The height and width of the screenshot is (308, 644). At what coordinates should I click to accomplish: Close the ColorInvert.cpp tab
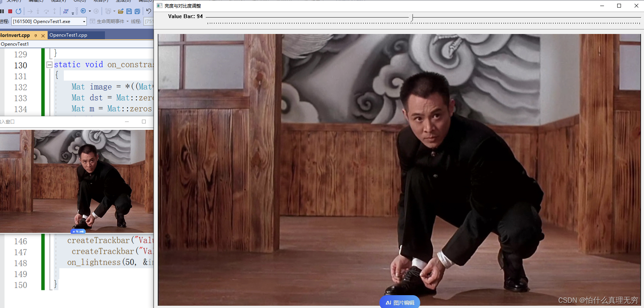tap(43, 35)
